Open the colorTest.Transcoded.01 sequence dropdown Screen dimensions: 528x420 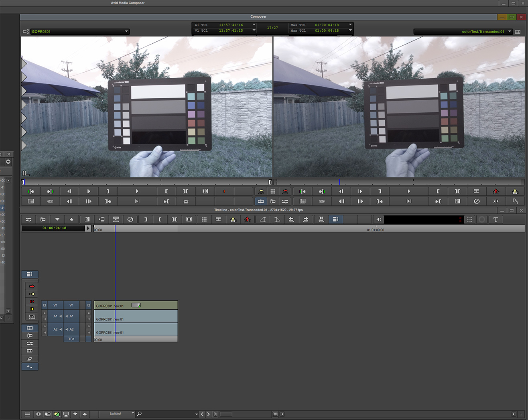tap(510, 31)
